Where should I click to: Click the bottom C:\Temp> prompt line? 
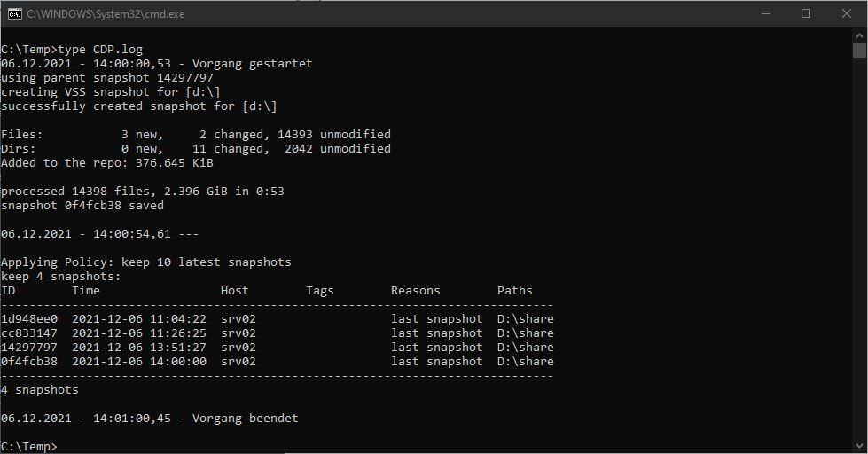pyautogui.click(x=29, y=446)
